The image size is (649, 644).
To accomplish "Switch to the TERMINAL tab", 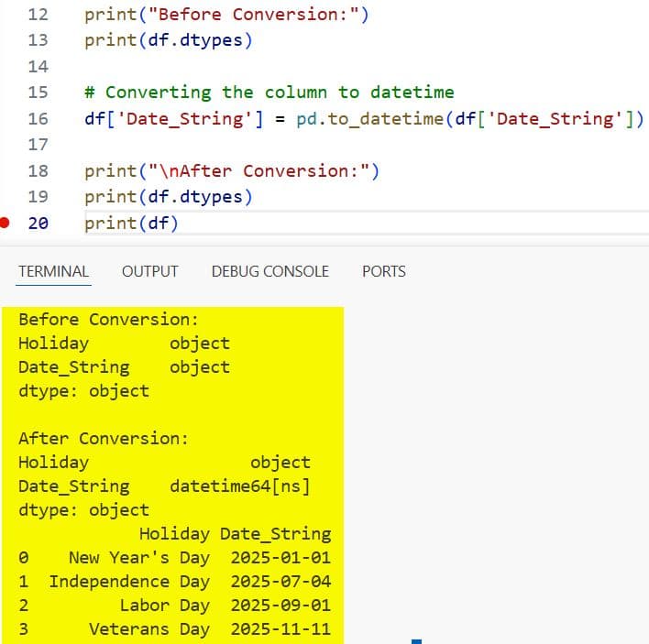I will [53, 272].
